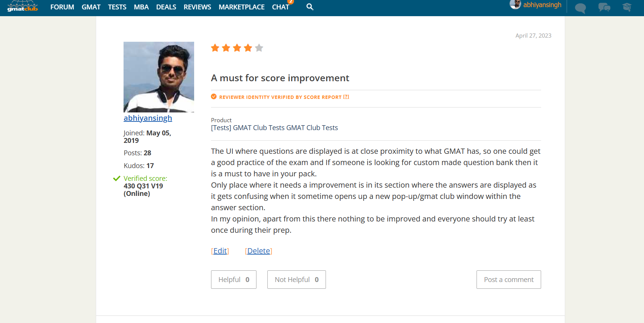Open the FORUM menu
This screenshot has height=323, width=644.
[62, 7]
